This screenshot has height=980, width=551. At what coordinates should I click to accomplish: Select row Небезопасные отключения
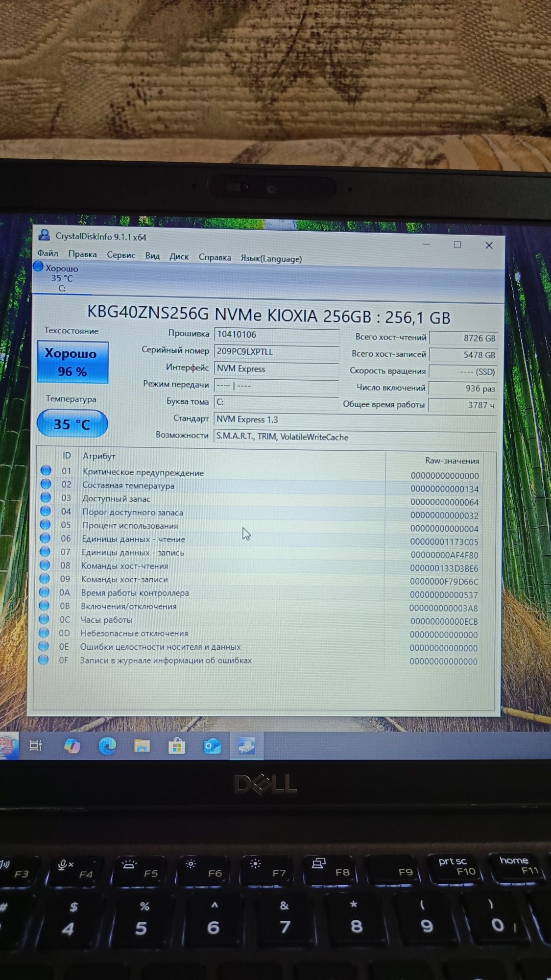coord(260,634)
